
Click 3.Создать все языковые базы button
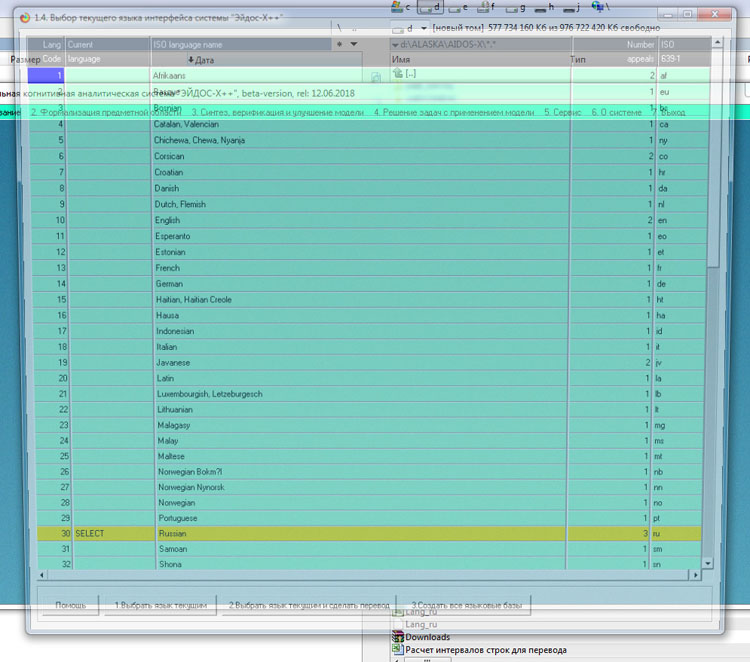coord(464,606)
